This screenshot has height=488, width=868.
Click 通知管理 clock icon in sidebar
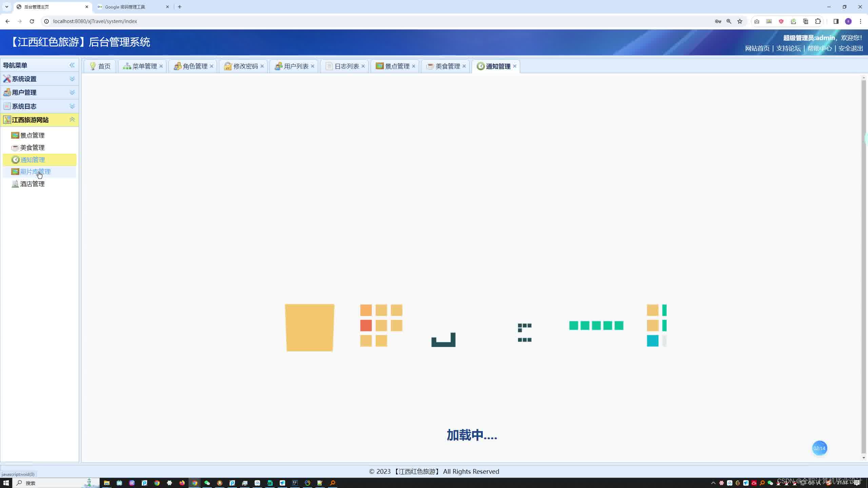point(15,160)
